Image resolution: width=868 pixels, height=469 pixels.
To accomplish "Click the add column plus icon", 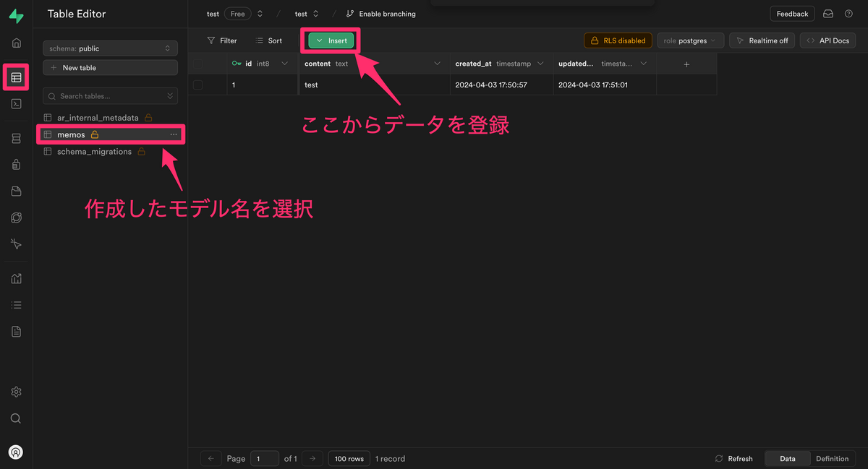I will [x=687, y=64].
